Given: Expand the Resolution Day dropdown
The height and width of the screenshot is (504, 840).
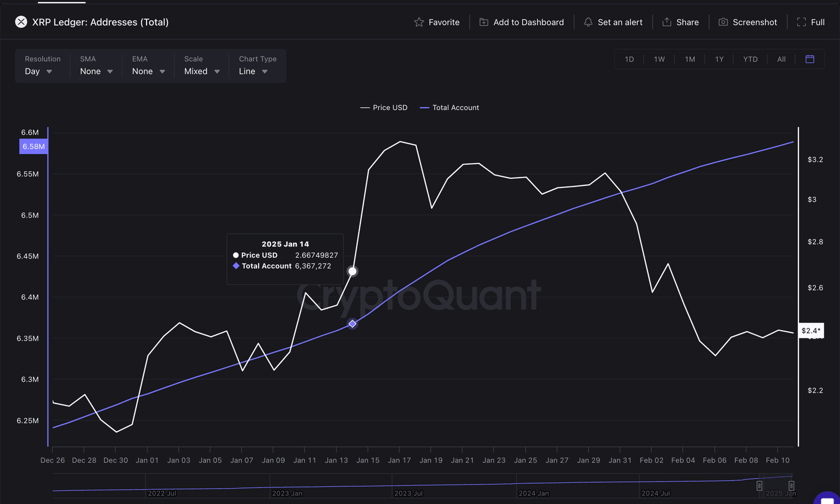Looking at the screenshot, I should [39, 72].
